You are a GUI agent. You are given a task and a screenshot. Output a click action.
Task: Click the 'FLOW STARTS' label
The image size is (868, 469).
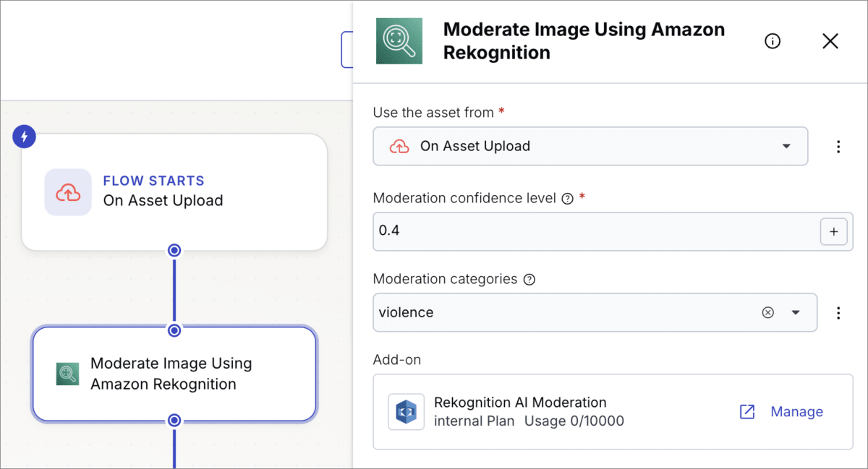(154, 181)
